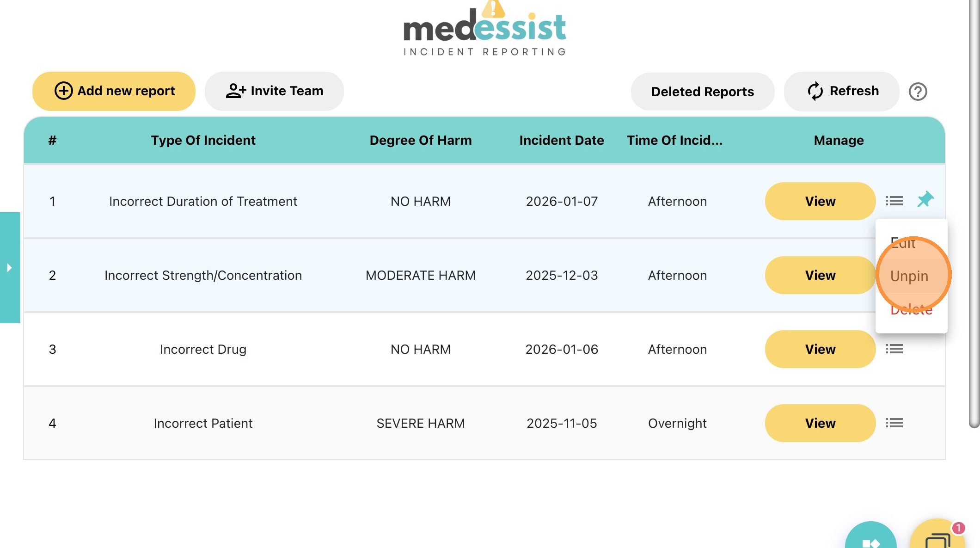Screen dimensions: 980x548
Task: View the Incorrect Drug report
Action: [x=820, y=349]
